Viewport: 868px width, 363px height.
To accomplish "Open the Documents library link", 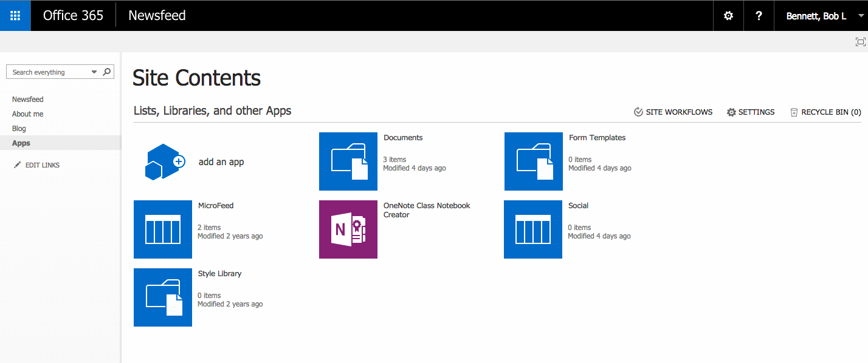I will tap(403, 138).
